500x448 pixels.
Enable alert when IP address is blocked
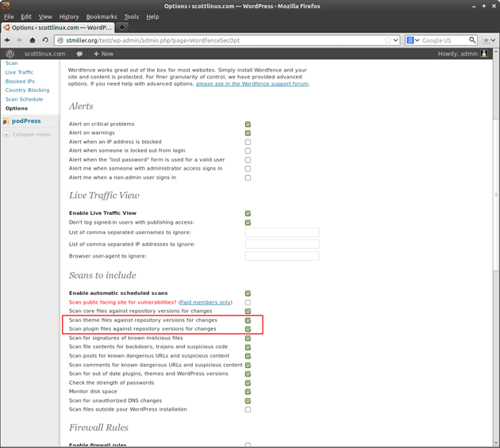click(248, 142)
